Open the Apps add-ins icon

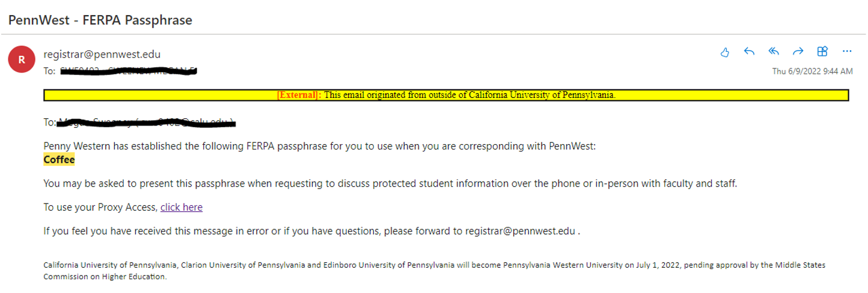pos(822,52)
